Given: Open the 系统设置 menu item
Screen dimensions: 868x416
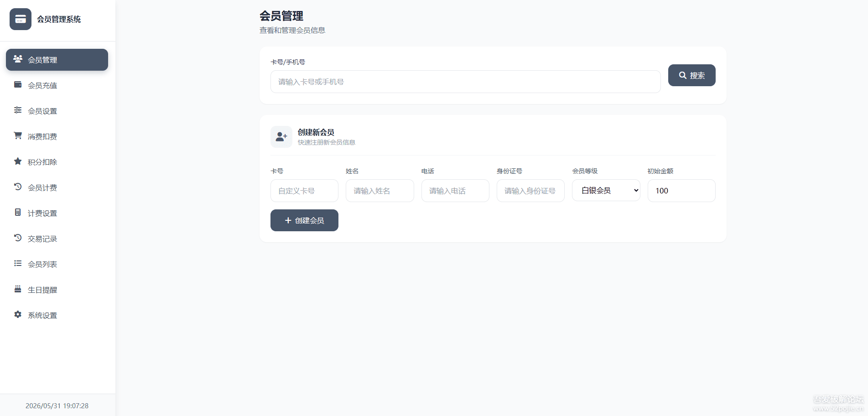Looking at the screenshot, I should tap(57, 315).
